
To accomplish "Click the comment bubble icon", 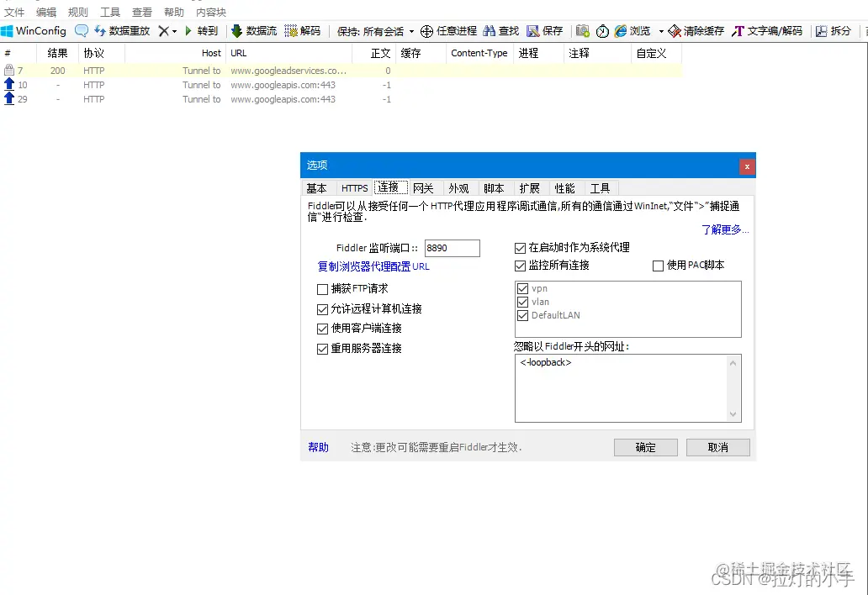I will (x=81, y=30).
